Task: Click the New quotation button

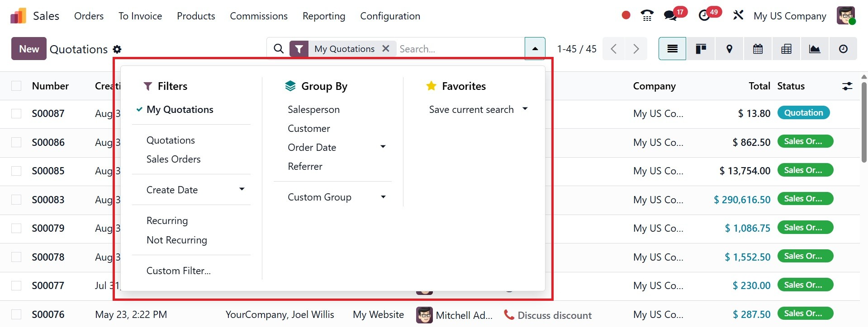Action: pyautogui.click(x=29, y=49)
